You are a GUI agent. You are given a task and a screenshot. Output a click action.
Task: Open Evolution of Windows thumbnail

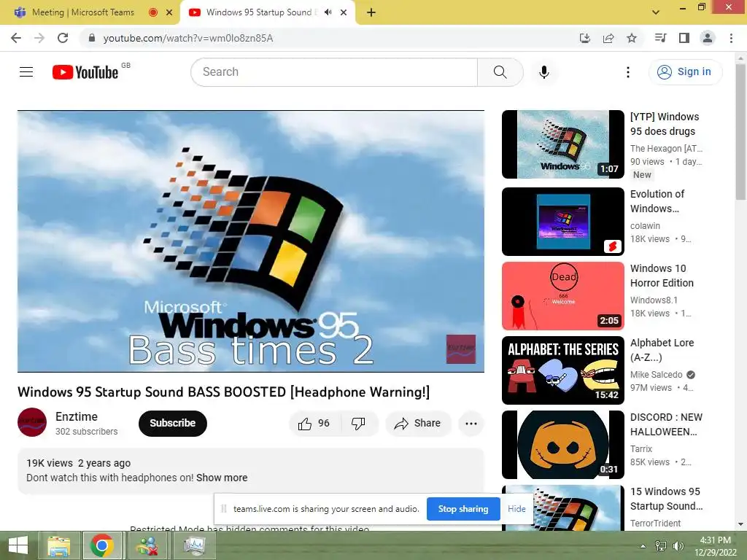click(x=562, y=222)
